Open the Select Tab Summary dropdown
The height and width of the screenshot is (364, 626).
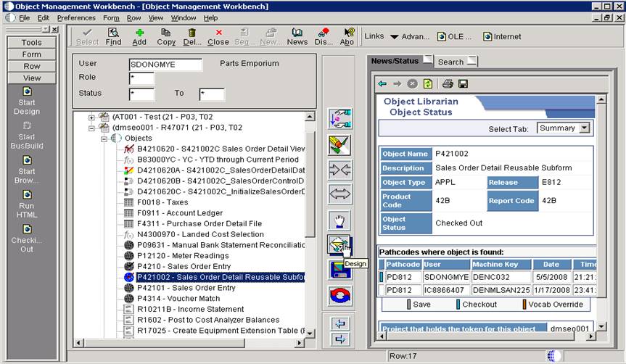pyautogui.click(x=585, y=128)
